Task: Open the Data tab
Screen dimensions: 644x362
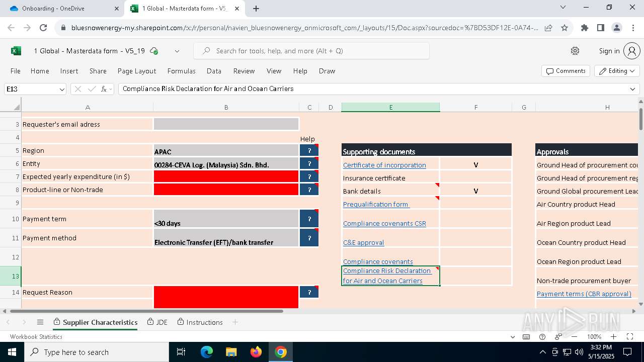Action: 214,71
